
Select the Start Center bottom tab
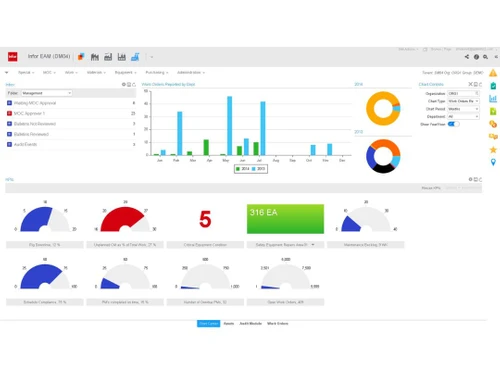pos(209,323)
